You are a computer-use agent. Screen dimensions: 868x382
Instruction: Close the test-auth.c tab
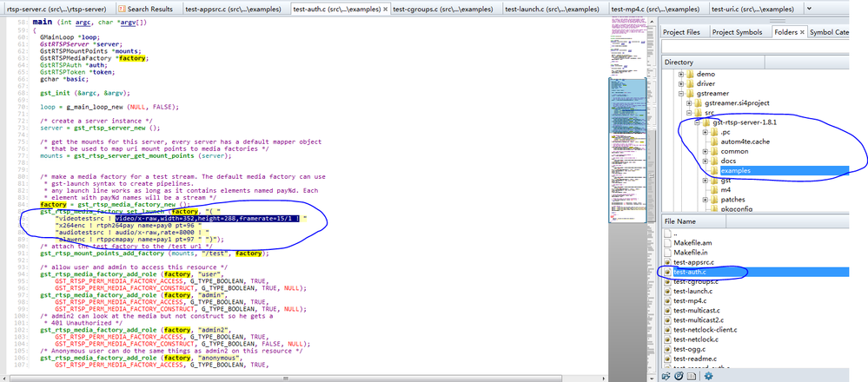pos(385,10)
